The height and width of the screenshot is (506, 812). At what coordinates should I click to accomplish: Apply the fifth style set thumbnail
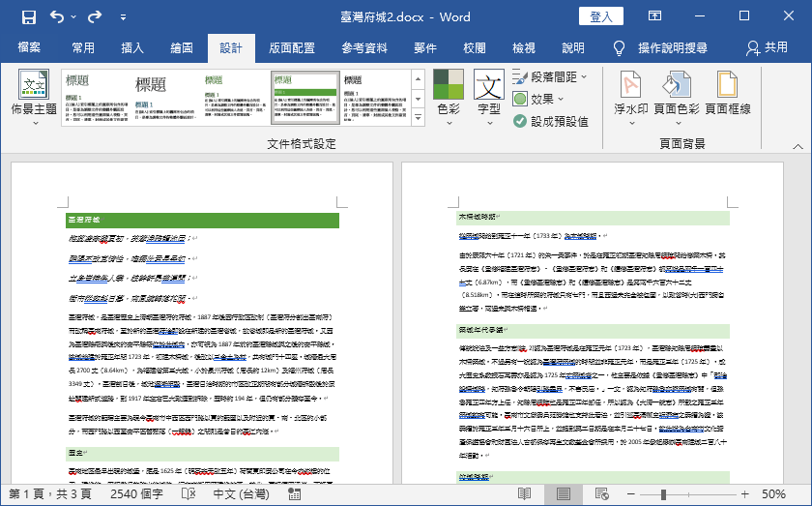point(376,98)
